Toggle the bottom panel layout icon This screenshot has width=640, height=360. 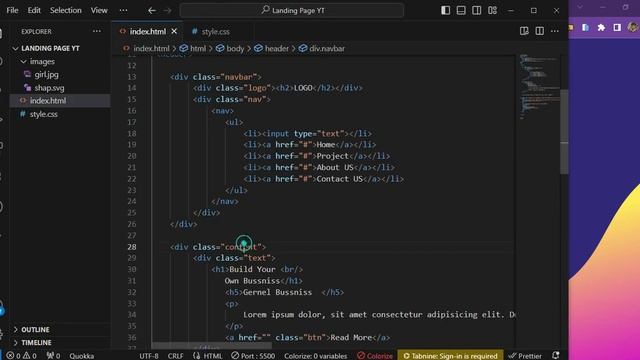(x=461, y=10)
